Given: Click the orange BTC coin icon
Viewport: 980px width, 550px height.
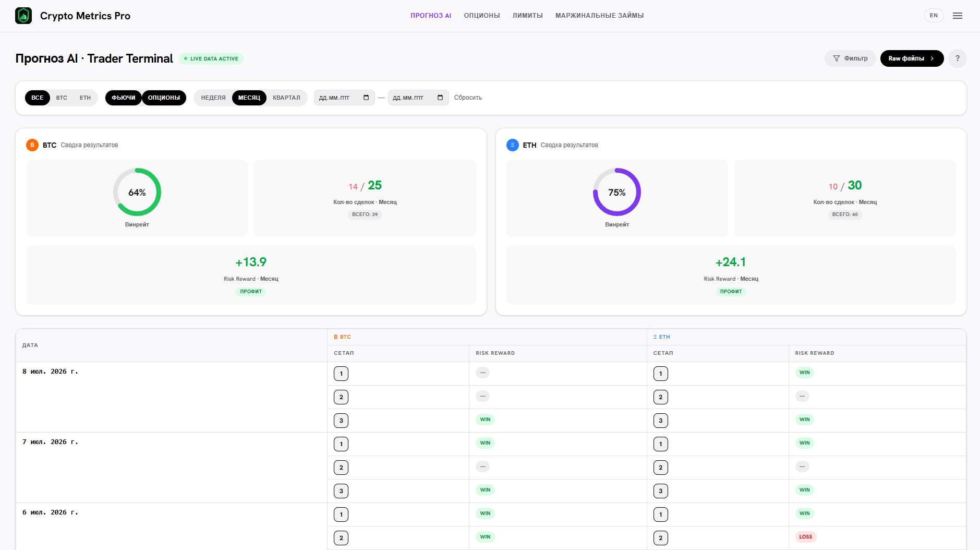Looking at the screenshot, I should click(x=32, y=145).
